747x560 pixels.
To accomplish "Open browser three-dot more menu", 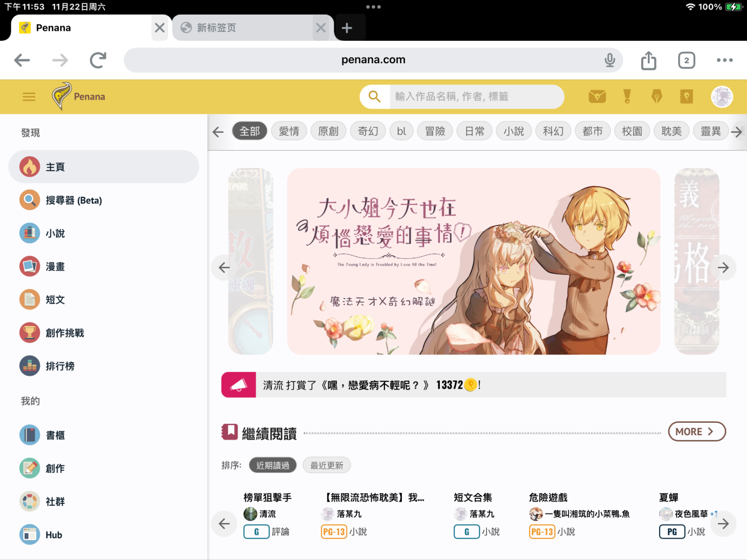I will click(725, 60).
